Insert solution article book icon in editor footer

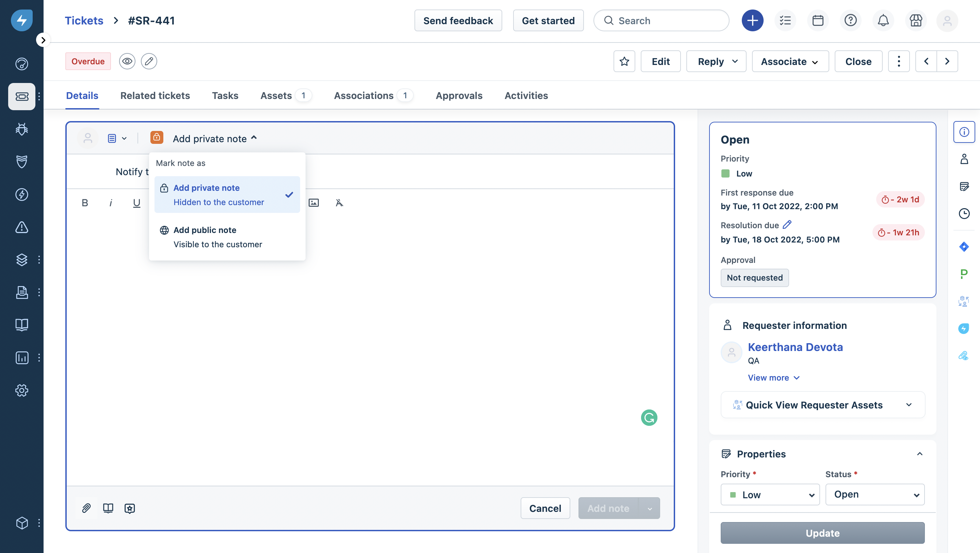coord(108,508)
